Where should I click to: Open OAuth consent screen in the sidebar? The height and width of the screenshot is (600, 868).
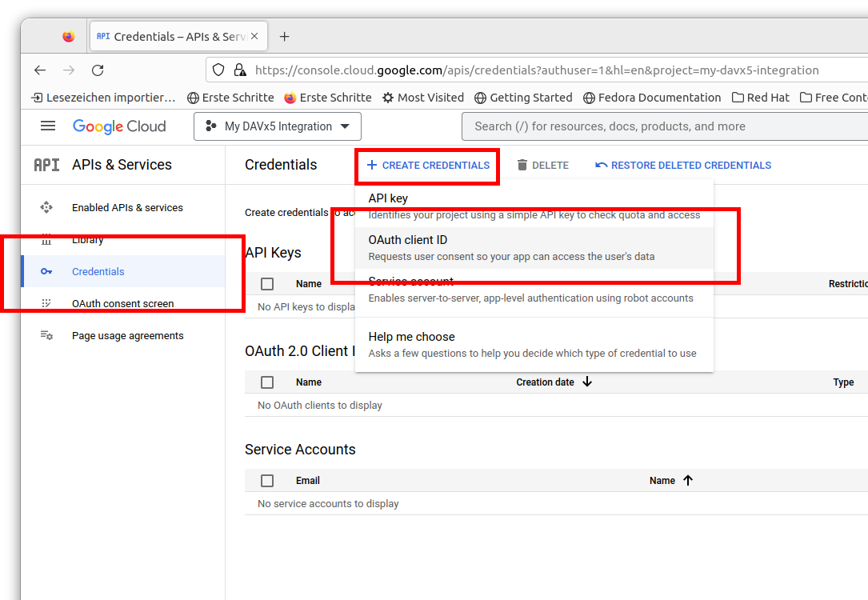click(x=123, y=303)
